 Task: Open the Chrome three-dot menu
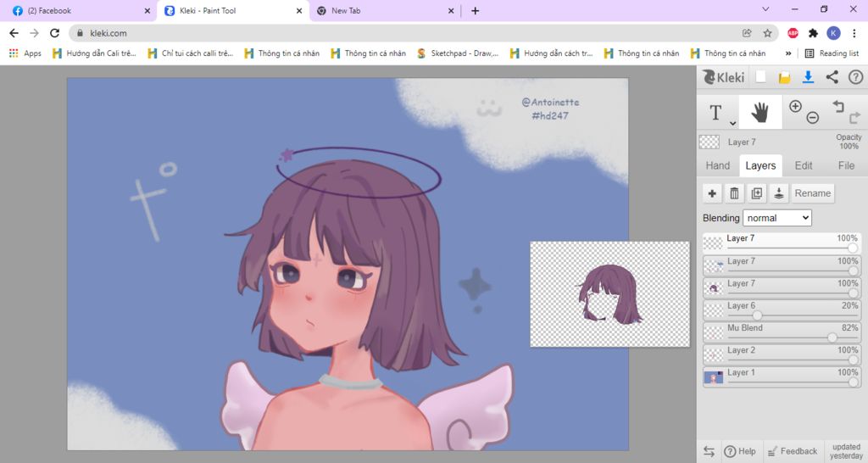(854, 33)
